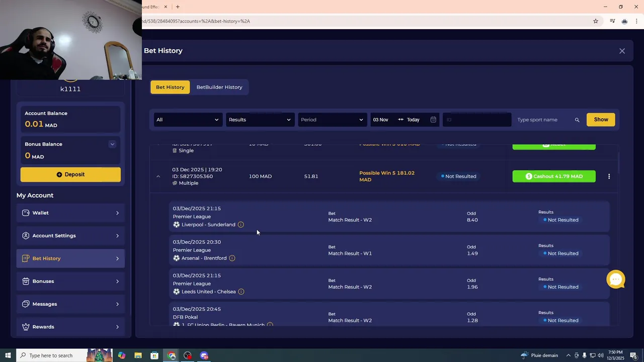
Task: Open a new browser tab
Action: coord(178,7)
